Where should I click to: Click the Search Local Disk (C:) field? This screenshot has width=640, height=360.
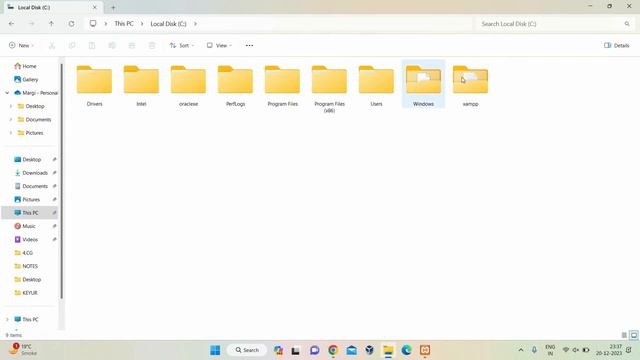(555, 24)
